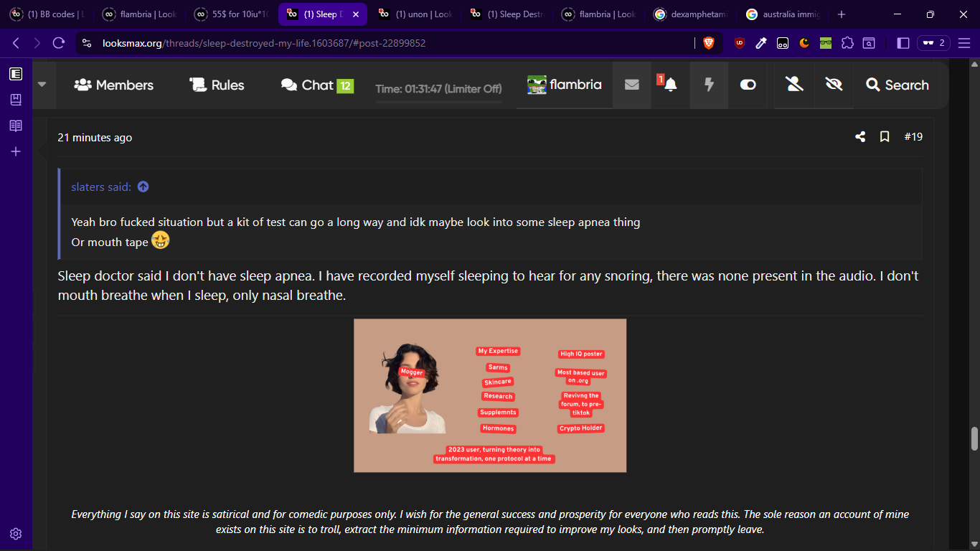This screenshot has width=980, height=551.
Task: Click the lightning bolt what's new icon
Action: (x=709, y=85)
